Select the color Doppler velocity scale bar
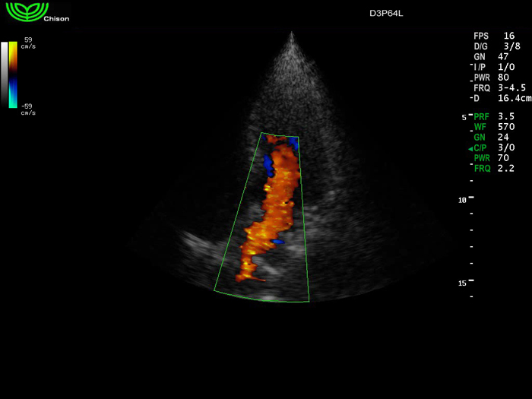Viewport: 532px width, 399px height. pyautogui.click(x=13, y=75)
